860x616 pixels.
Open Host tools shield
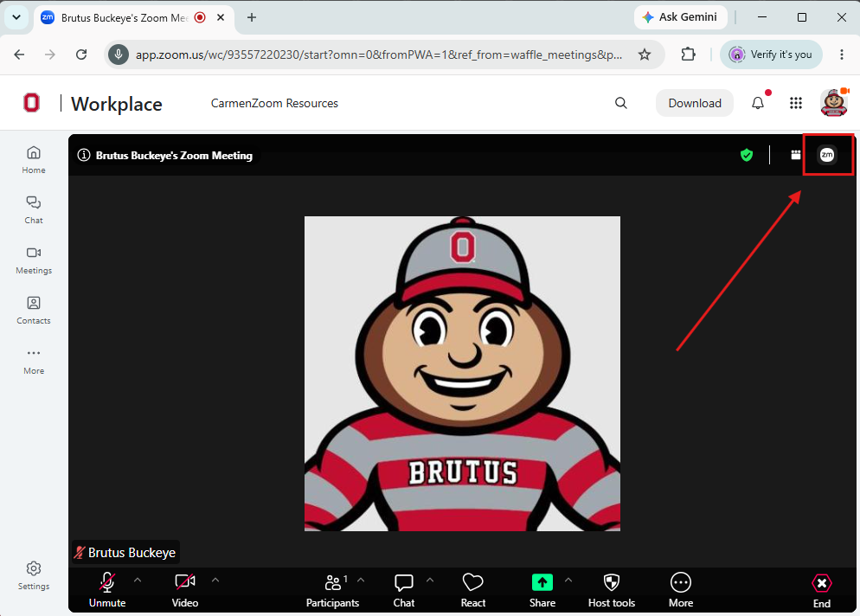612,589
